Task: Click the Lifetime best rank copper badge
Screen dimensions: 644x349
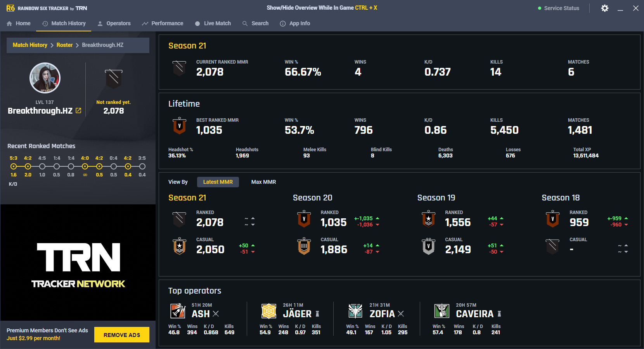Action: point(179,126)
